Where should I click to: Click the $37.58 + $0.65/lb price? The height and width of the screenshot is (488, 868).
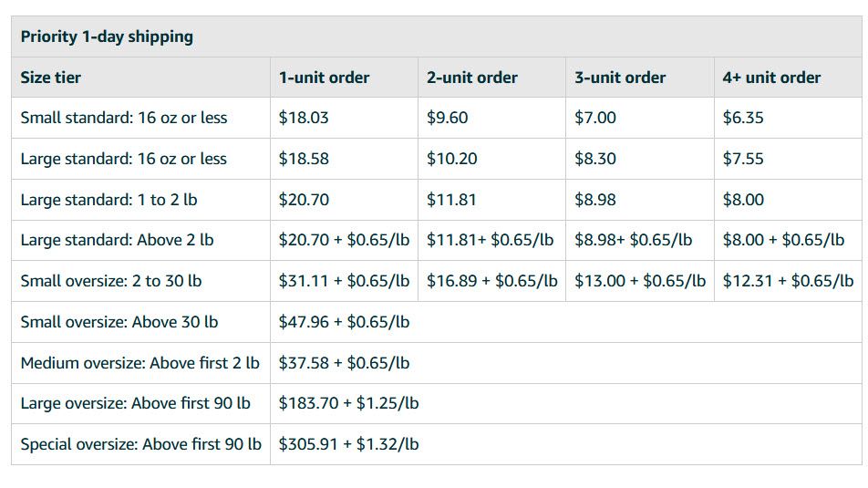tap(344, 363)
